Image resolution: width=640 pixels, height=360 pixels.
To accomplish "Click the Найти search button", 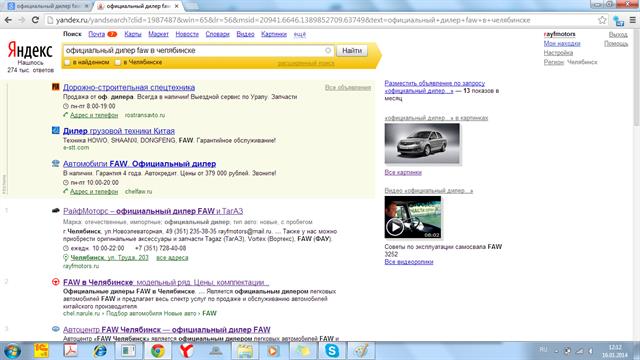I will [x=352, y=51].
